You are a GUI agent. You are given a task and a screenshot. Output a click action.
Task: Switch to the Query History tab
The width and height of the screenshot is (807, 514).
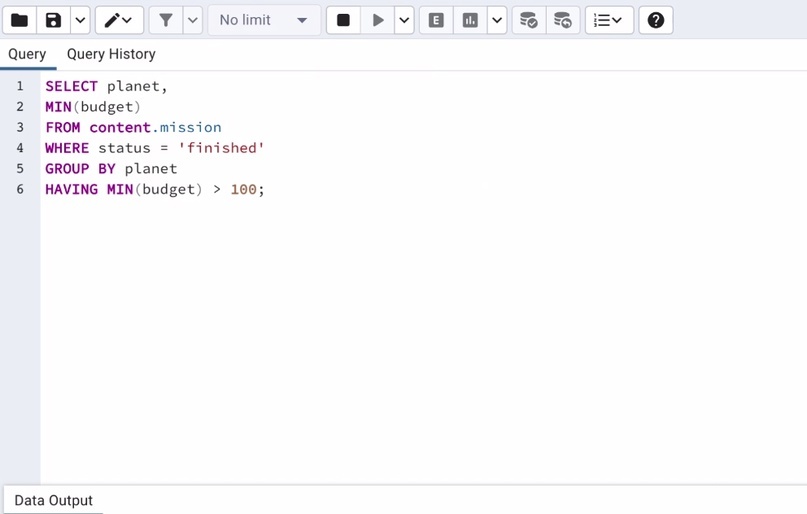(x=111, y=54)
